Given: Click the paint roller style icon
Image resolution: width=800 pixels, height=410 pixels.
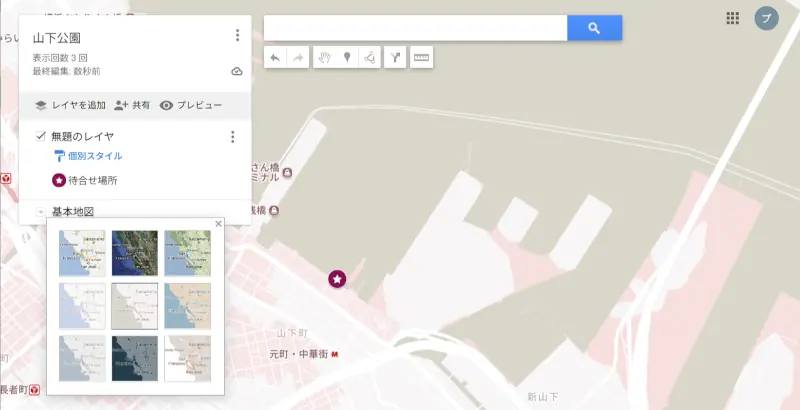Looking at the screenshot, I should point(60,156).
